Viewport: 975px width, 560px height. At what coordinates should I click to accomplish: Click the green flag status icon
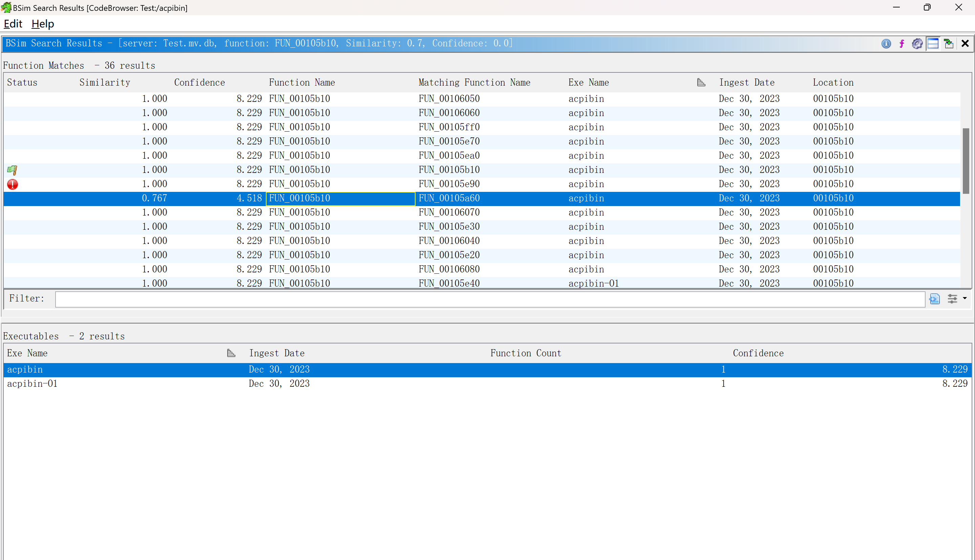(x=12, y=170)
